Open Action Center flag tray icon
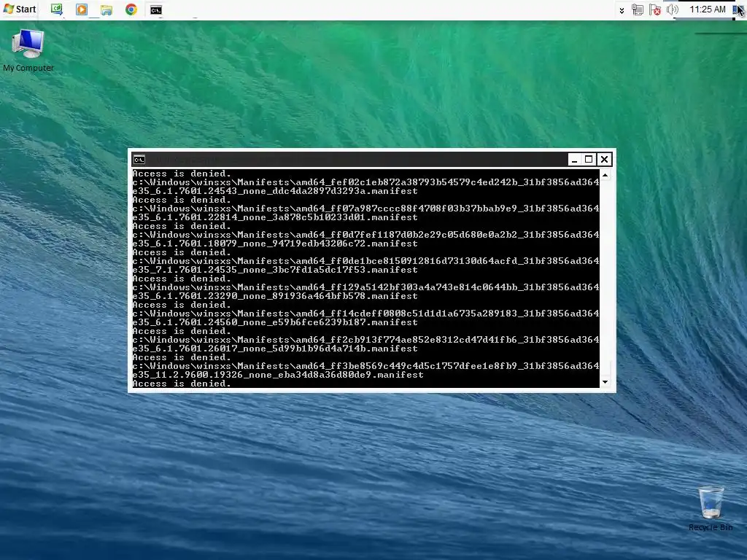 tap(655, 9)
